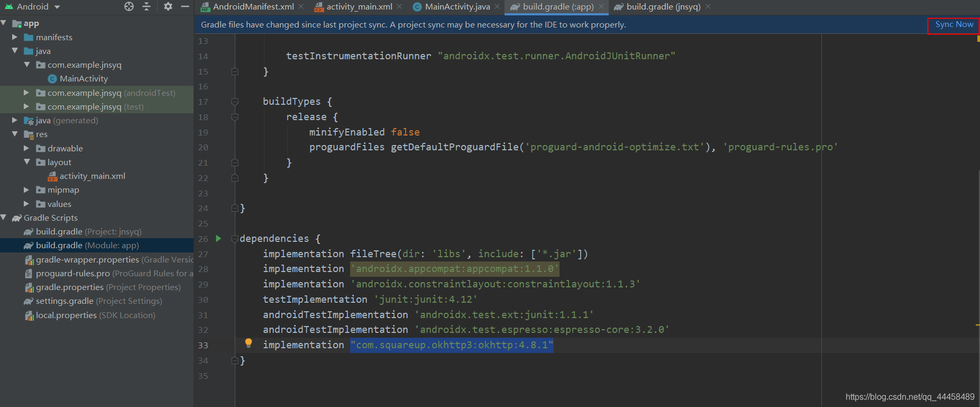Expand the values folder

[x=26, y=204]
